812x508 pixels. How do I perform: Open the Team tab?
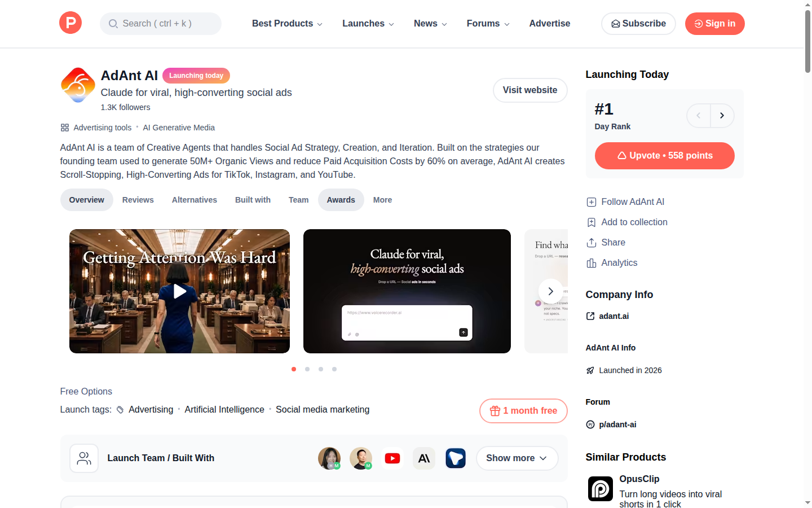click(299, 200)
